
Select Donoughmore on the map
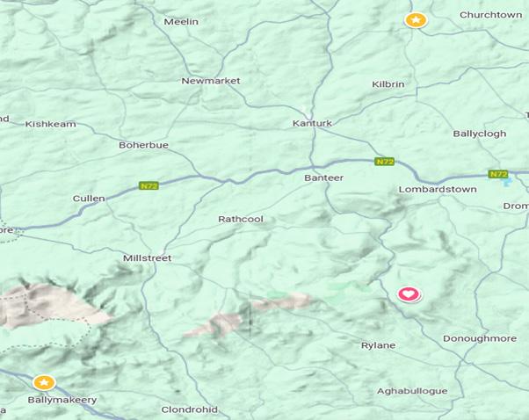pos(480,338)
